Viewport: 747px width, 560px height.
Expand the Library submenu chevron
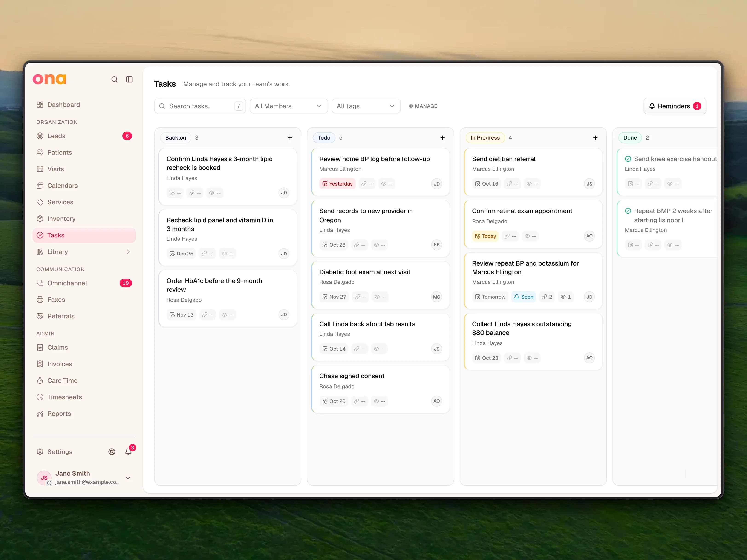128,252
